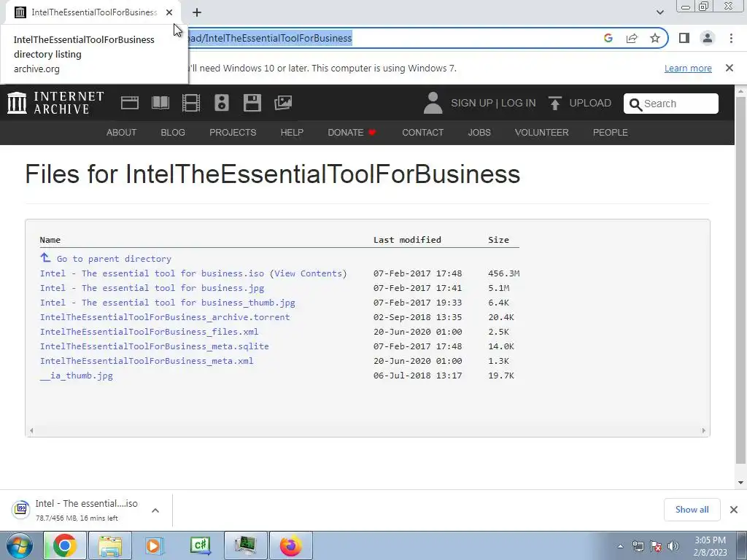This screenshot has width=747, height=560.
Task: Open the business_thumb.jpg file
Action: [x=167, y=303]
